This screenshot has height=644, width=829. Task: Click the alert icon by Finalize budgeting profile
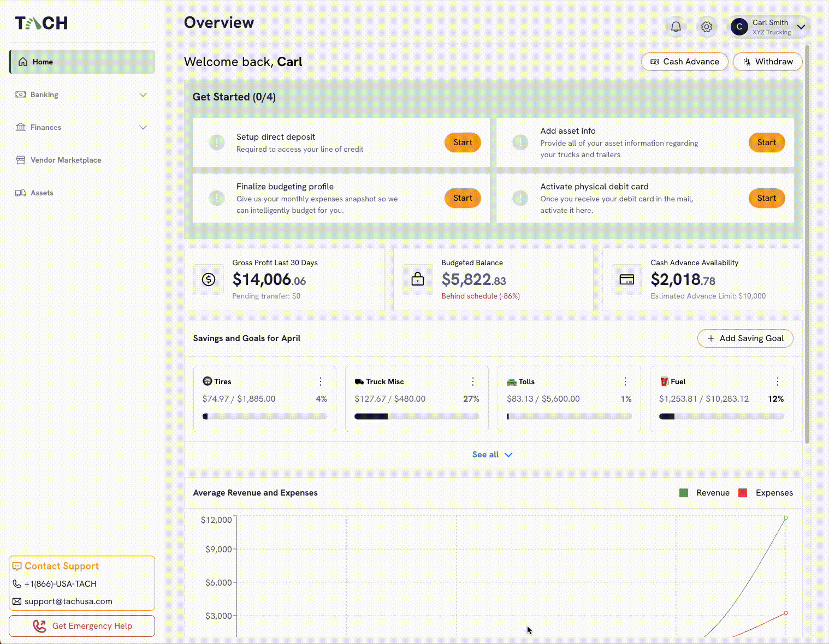point(217,198)
